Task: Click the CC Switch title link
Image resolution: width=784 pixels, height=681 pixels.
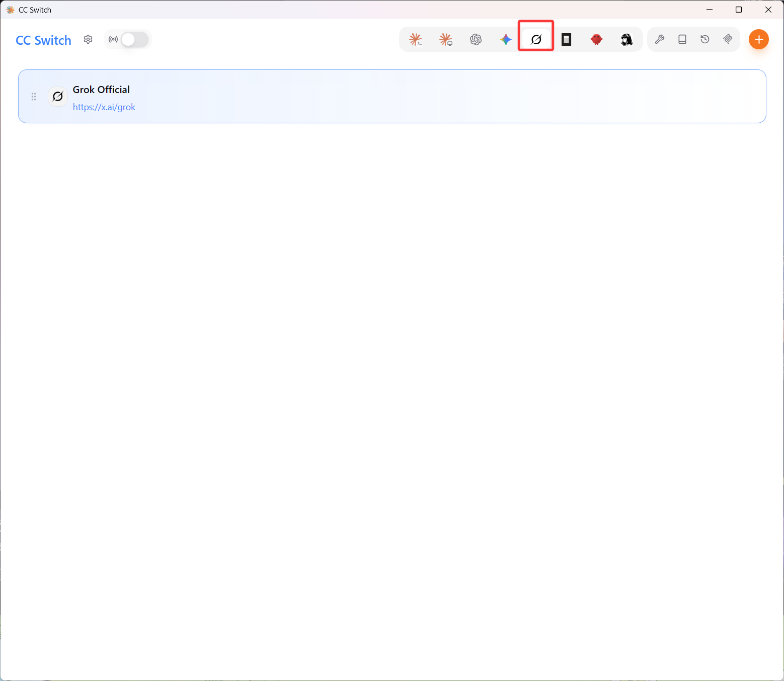Action: [44, 40]
